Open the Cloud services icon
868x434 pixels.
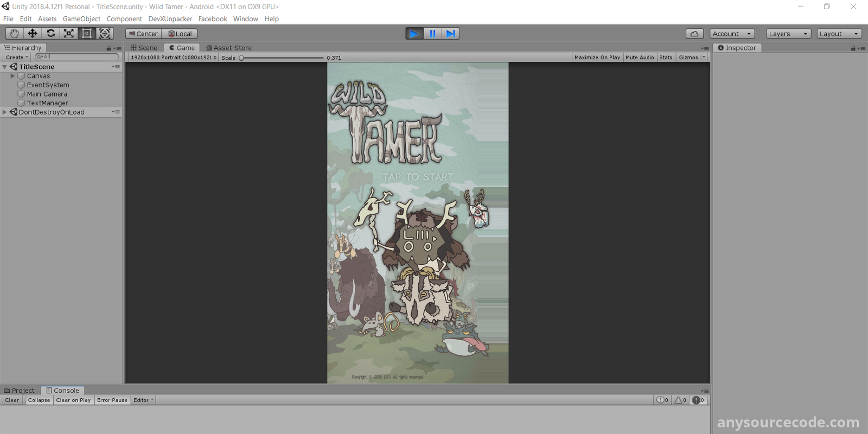(x=694, y=34)
